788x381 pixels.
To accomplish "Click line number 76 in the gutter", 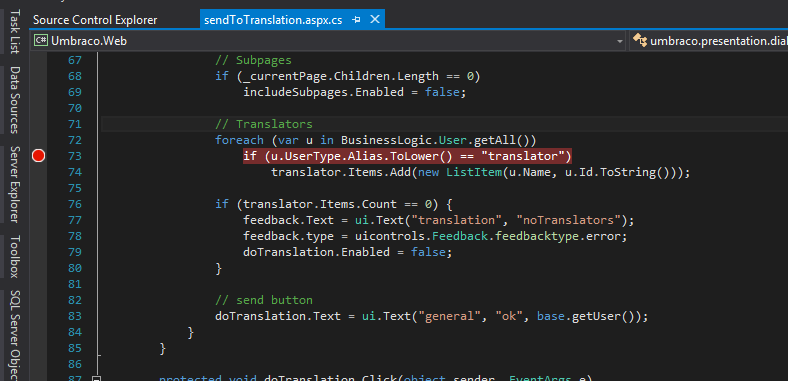I will pos(75,204).
